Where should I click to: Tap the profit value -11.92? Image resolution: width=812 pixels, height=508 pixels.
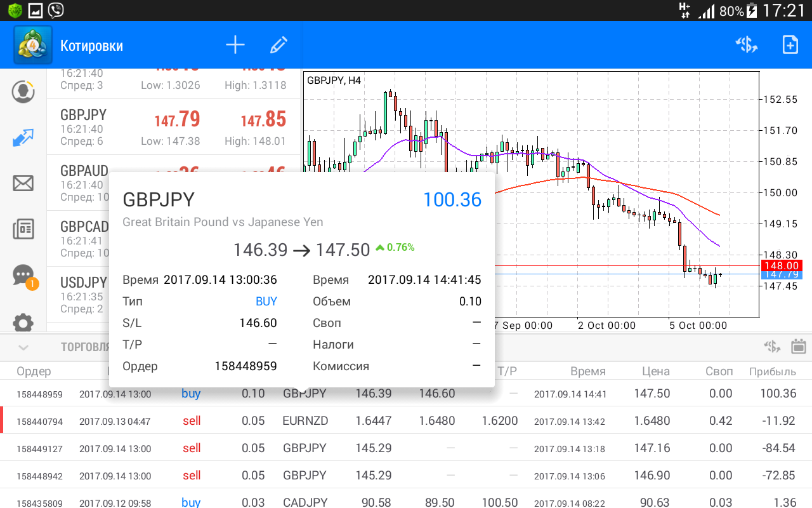[x=778, y=420]
